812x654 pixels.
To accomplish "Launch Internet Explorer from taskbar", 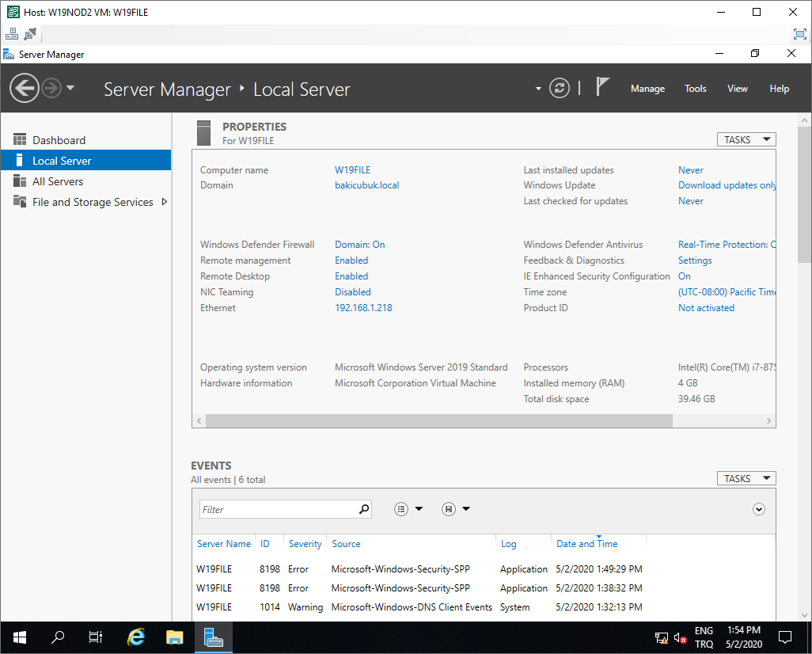I will [135, 637].
